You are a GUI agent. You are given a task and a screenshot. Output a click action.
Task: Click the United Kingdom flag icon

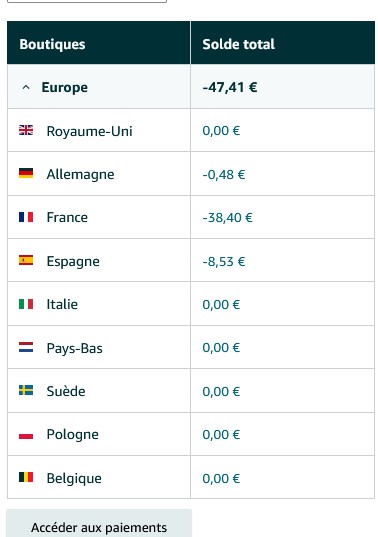pos(26,130)
